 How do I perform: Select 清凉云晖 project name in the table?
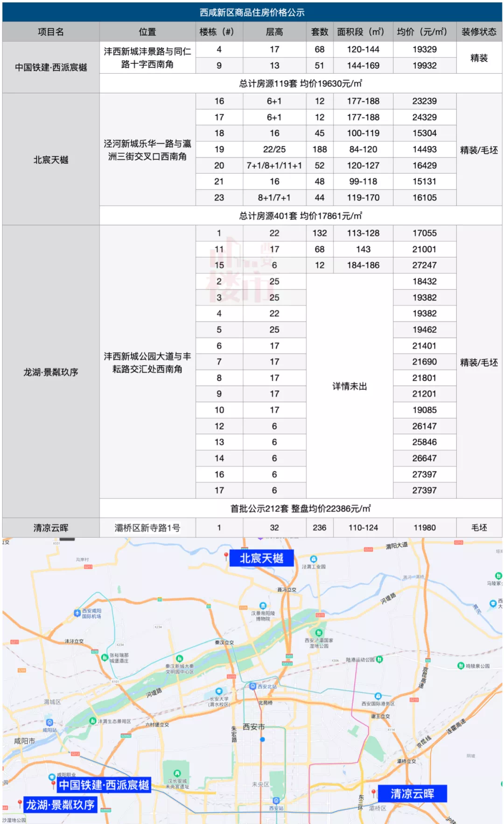pos(51,528)
